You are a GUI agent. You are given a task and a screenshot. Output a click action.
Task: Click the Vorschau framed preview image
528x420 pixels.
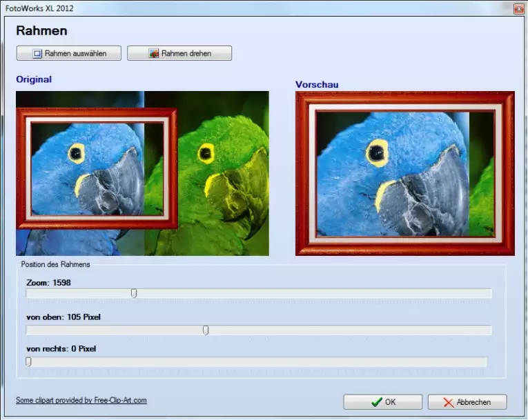click(404, 174)
